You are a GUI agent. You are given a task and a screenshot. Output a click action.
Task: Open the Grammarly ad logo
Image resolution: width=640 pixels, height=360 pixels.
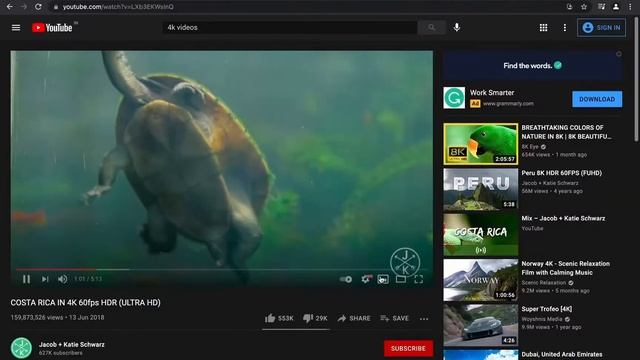point(454,98)
